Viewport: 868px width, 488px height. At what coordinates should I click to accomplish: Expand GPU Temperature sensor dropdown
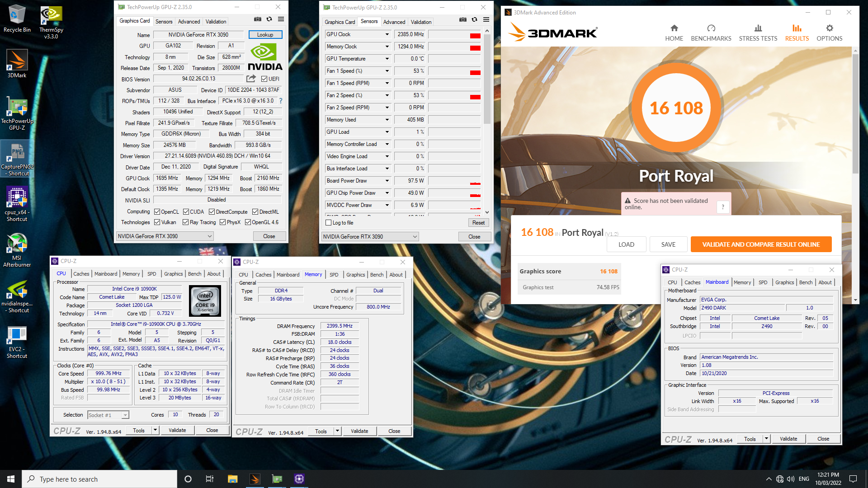(387, 59)
